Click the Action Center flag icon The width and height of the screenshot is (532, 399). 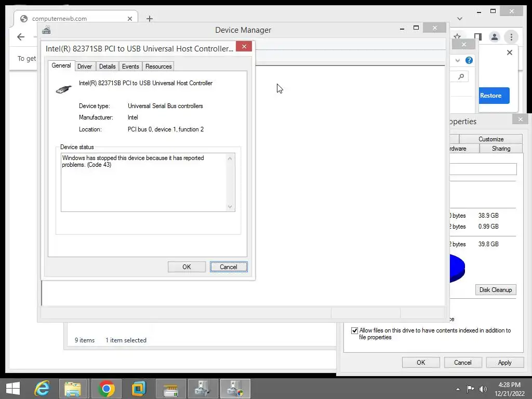pos(470,389)
